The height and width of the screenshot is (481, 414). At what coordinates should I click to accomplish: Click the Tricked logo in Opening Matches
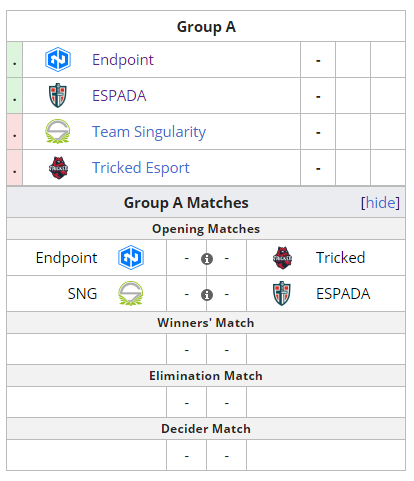tap(282, 258)
